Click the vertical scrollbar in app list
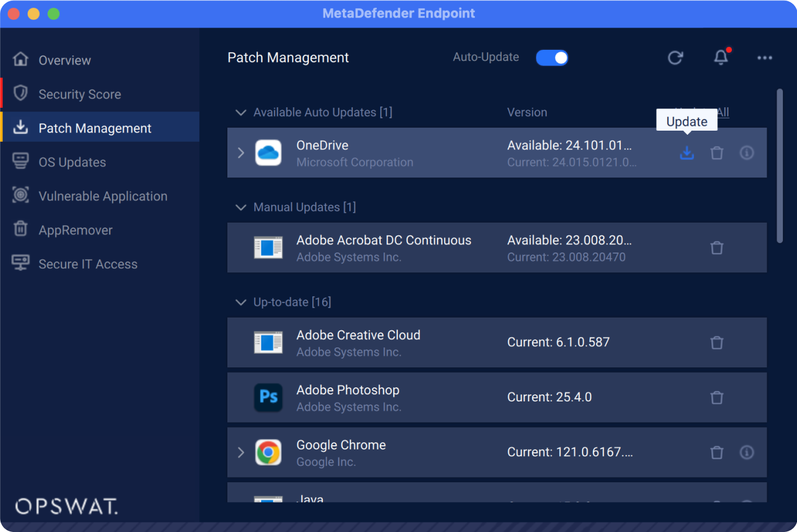Screen dimensions: 797x532 [x=779, y=166]
